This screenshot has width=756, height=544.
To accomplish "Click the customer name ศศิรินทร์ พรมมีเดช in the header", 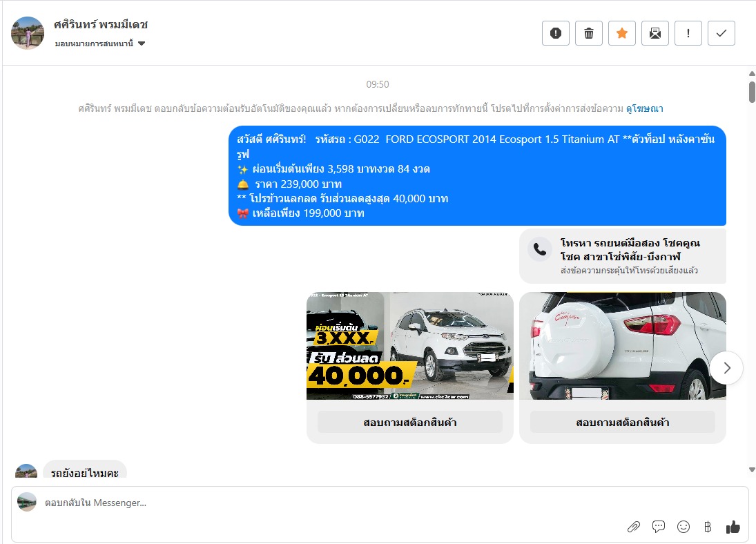I will coord(101,25).
